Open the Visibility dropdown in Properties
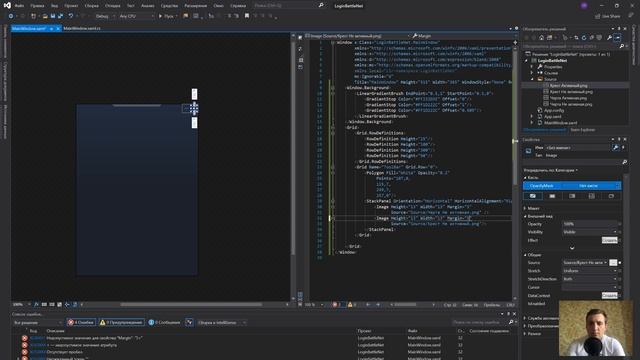Viewport: 640px width, 360px height. [589, 232]
